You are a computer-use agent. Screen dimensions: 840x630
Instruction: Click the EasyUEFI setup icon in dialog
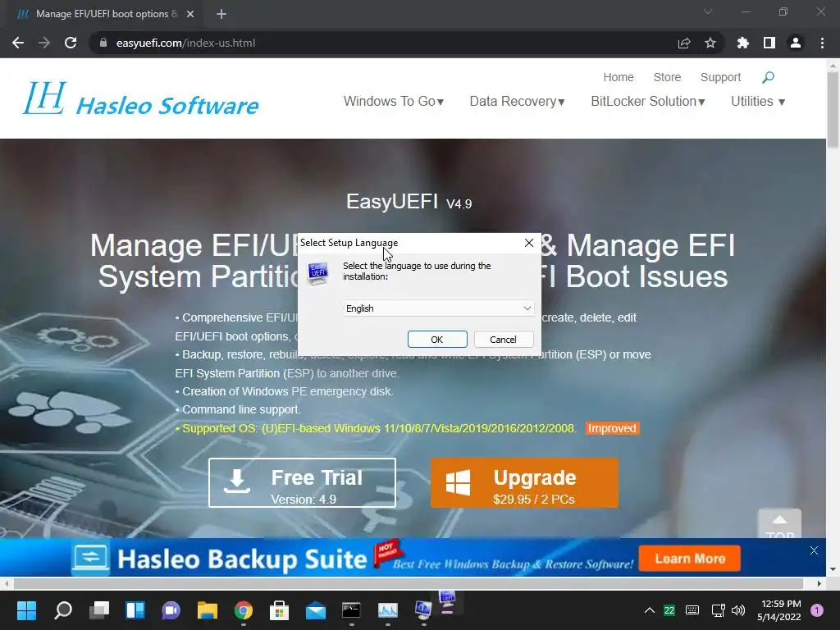(317, 272)
